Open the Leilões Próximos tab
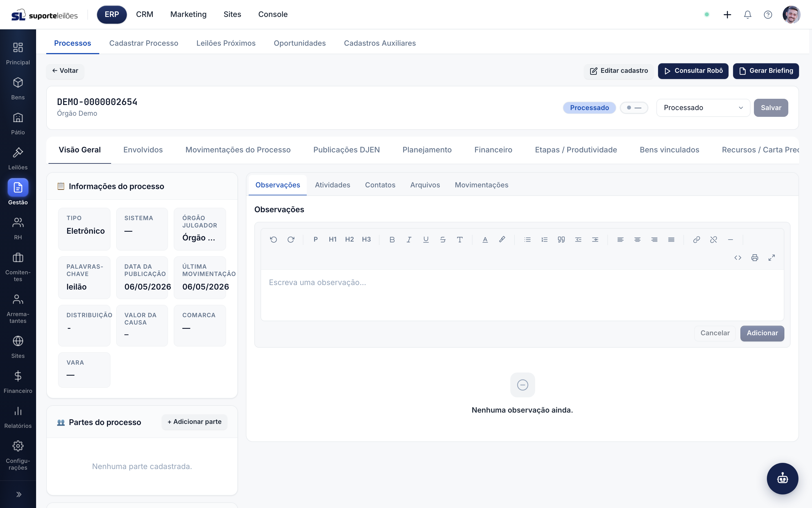 point(226,43)
